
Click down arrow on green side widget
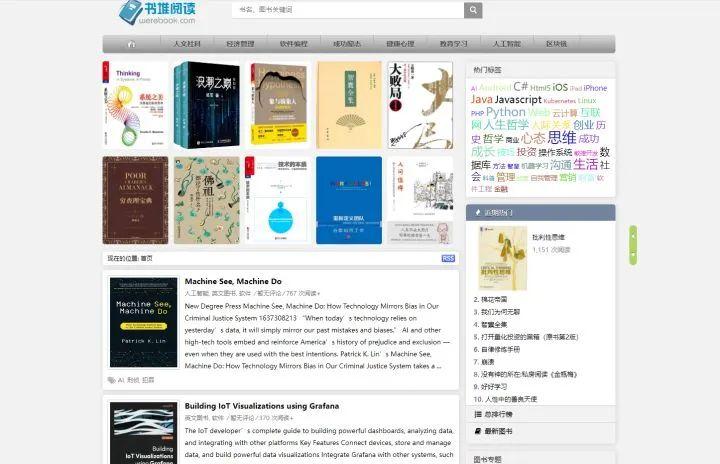coord(633,255)
